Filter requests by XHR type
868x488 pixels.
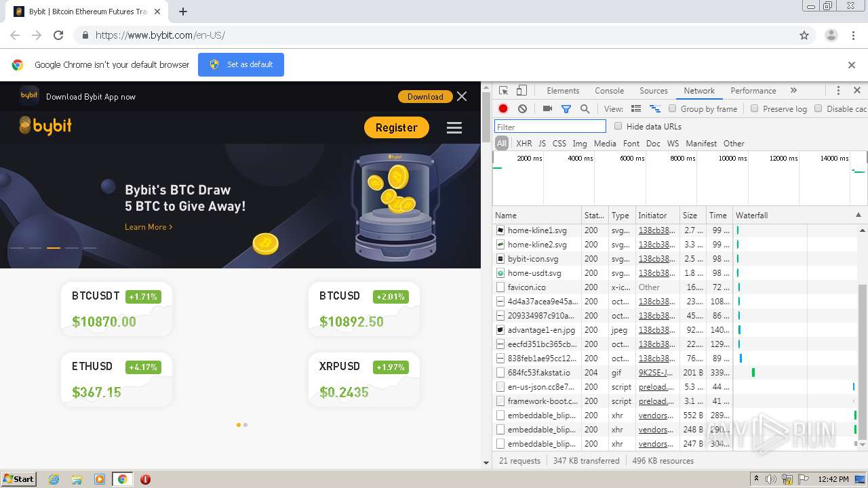click(524, 144)
